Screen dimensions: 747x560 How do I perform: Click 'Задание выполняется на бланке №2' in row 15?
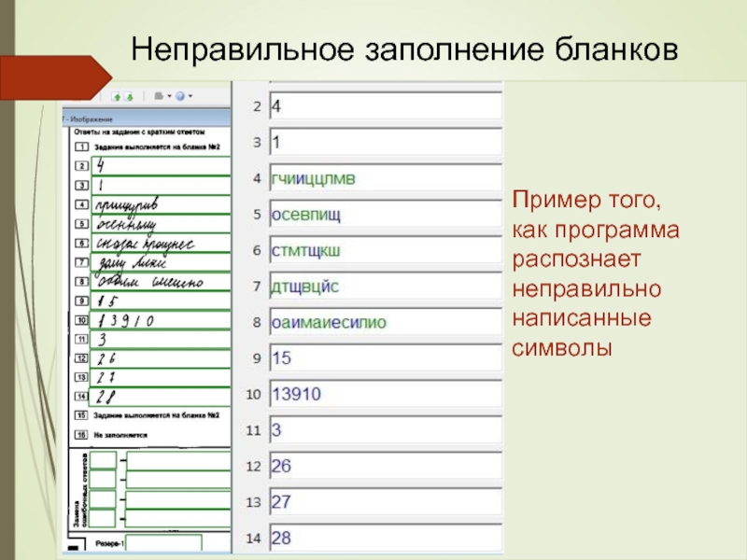[156, 415]
